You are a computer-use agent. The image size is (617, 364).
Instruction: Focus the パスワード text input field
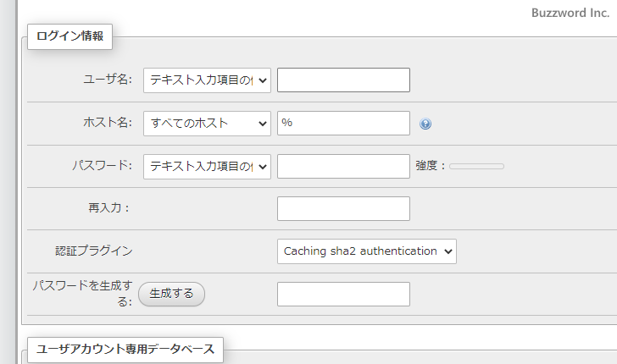click(343, 166)
